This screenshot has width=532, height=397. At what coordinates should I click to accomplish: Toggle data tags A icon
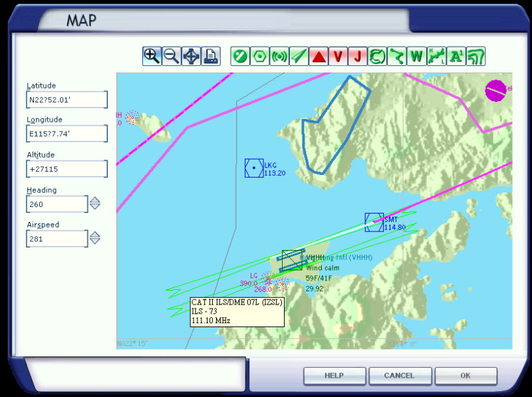point(456,56)
